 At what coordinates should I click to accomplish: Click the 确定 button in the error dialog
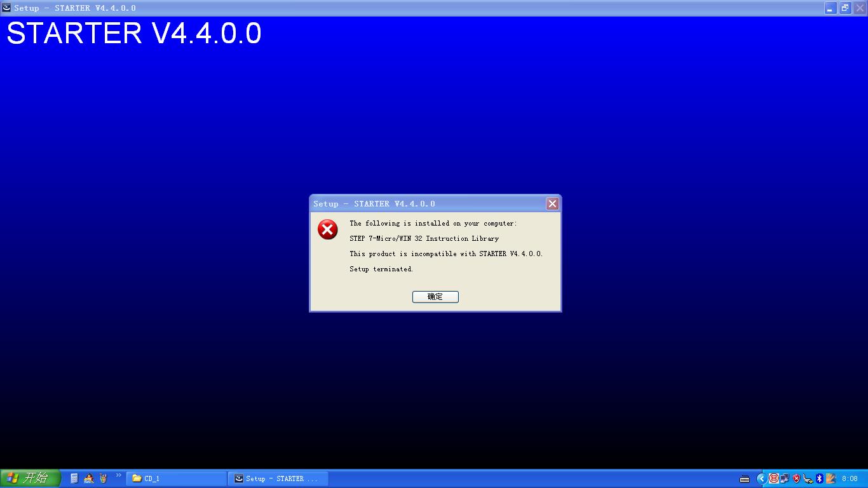(x=435, y=297)
